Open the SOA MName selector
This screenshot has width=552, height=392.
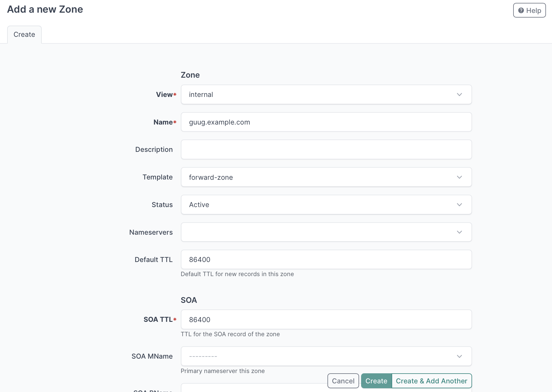click(x=316, y=356)
